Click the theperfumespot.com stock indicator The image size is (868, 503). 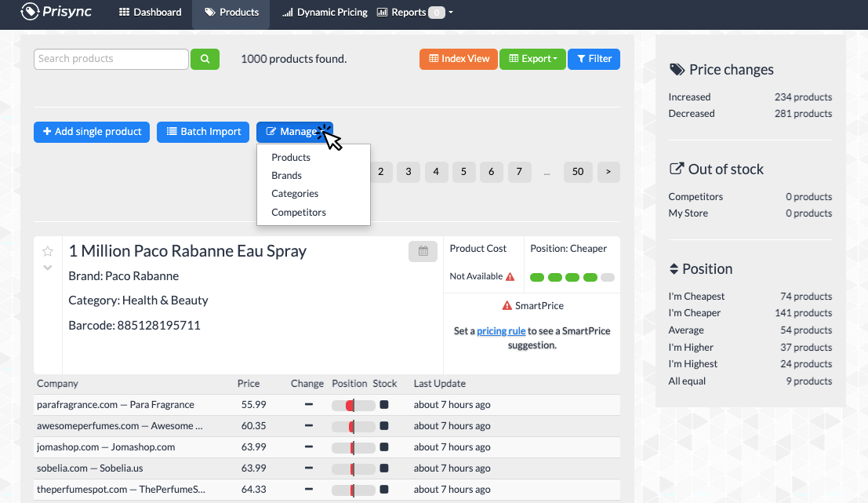[384, 489]
